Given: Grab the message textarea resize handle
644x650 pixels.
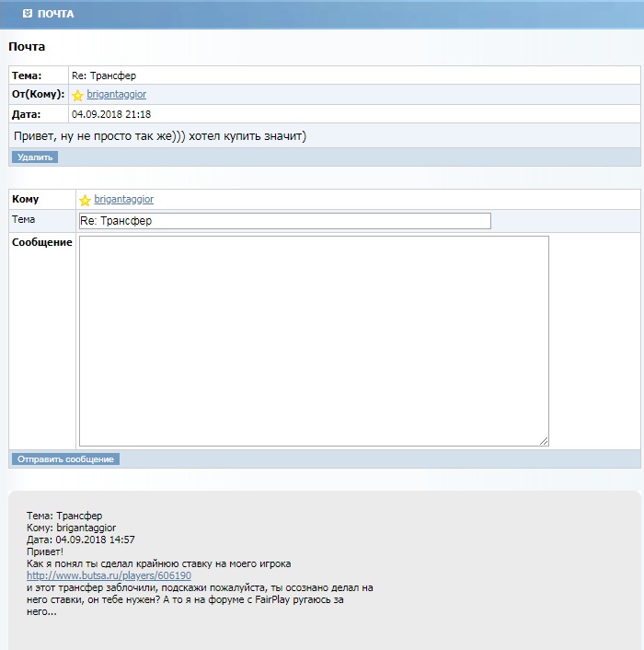Looking at the screenshot, I should click(544, 441).
